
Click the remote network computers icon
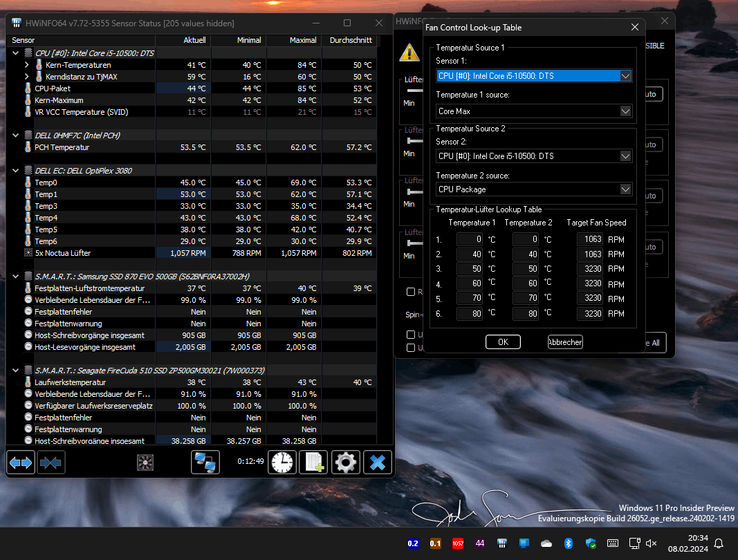[x=205, y=462]
